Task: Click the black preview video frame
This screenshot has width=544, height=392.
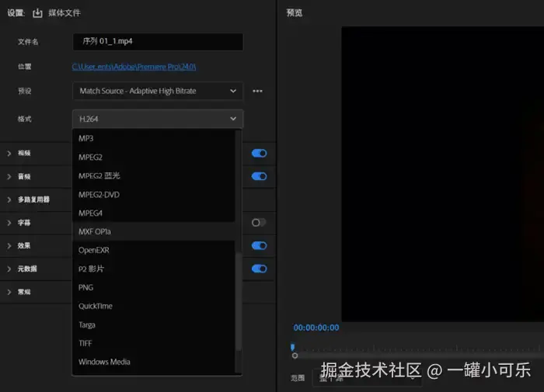Action: pyautogui.click(x=443, y=174)
